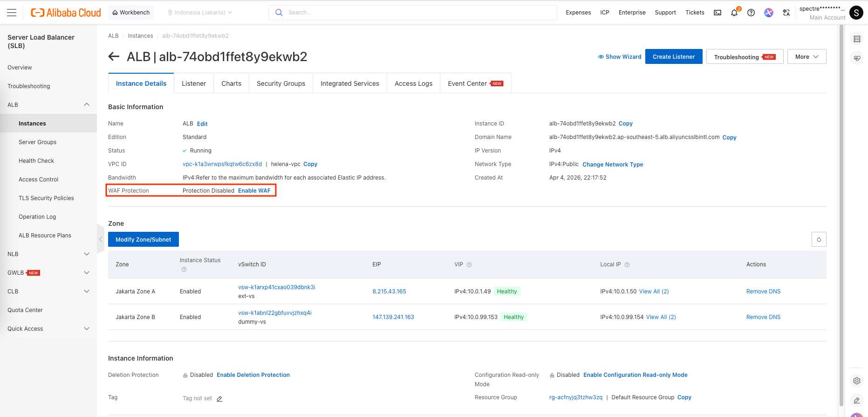Open EIP link 8.215.43.165
Screen dimensions: 868x417
click(389, 292)
